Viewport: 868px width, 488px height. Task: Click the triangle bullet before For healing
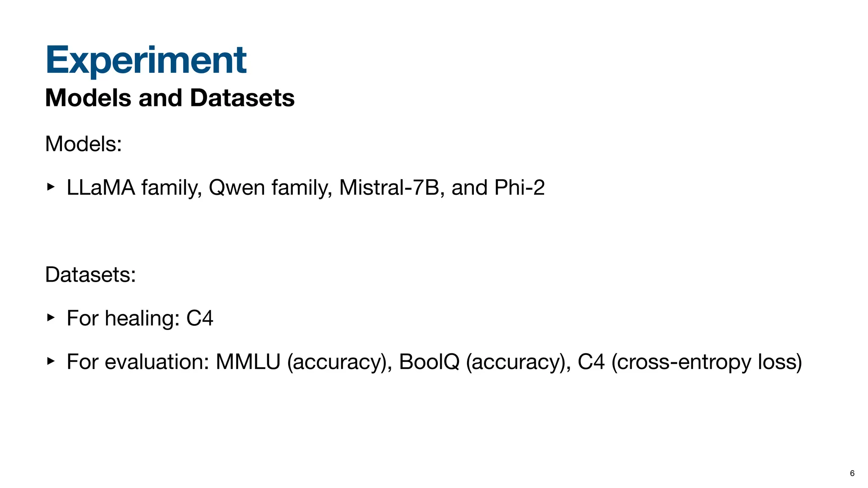coord(50,317)
